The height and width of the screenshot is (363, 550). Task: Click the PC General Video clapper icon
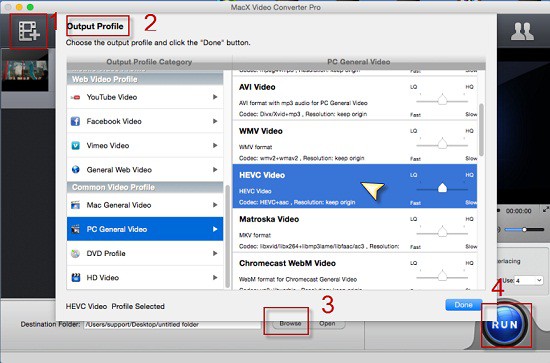pos(75,229)
